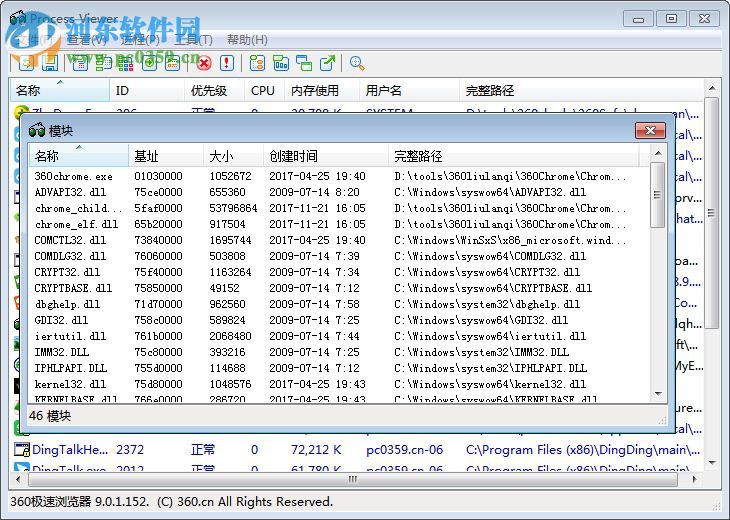This screenshot has height=520, width=730.
Task: Click the refresh process list toolbar icon
Action: [x=26, y=63]
